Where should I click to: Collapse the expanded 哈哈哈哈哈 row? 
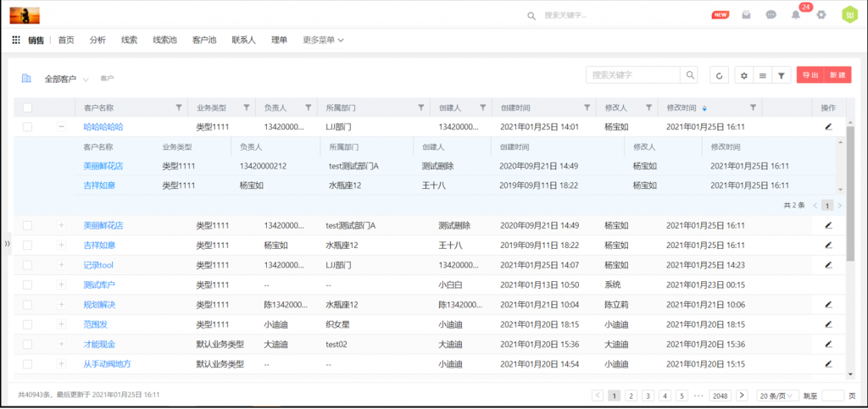61,127
